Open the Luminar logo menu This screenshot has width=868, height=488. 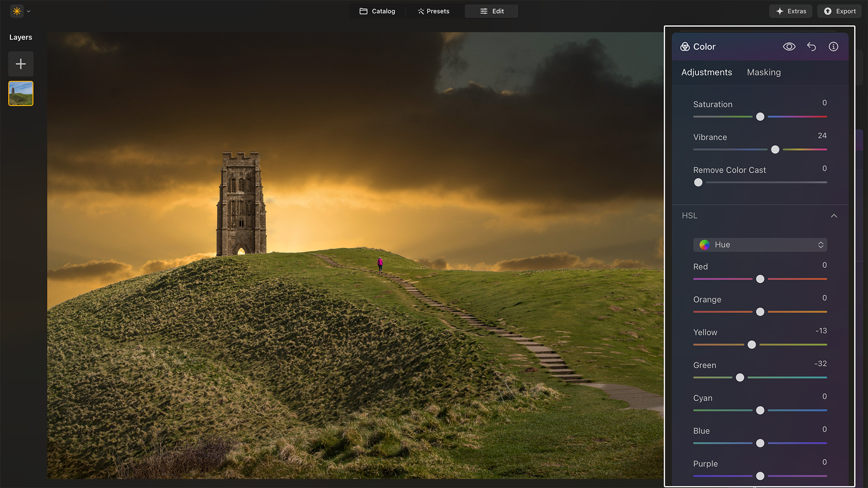click(x=17, y=11)
